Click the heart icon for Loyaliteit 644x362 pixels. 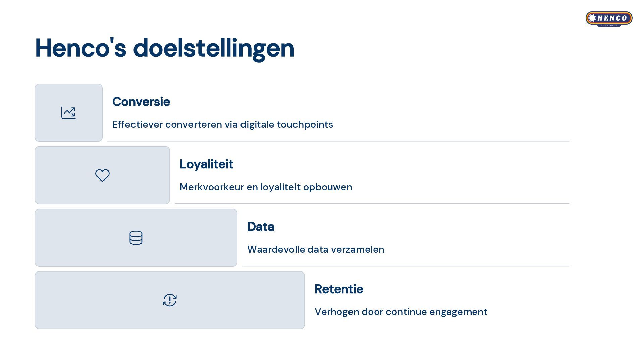102,175
